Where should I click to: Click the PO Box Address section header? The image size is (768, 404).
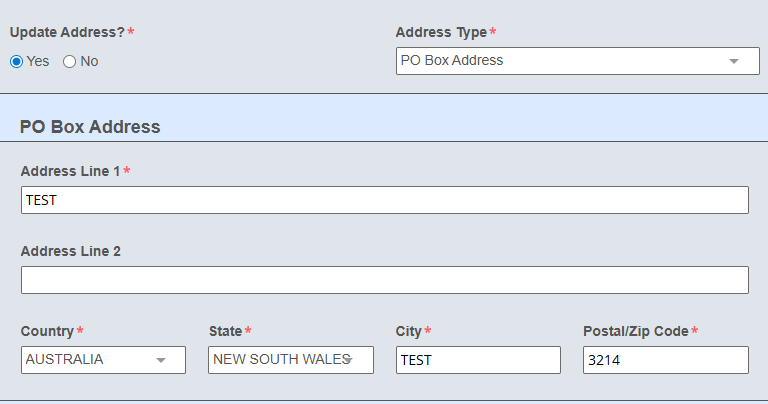pos(90,127)
